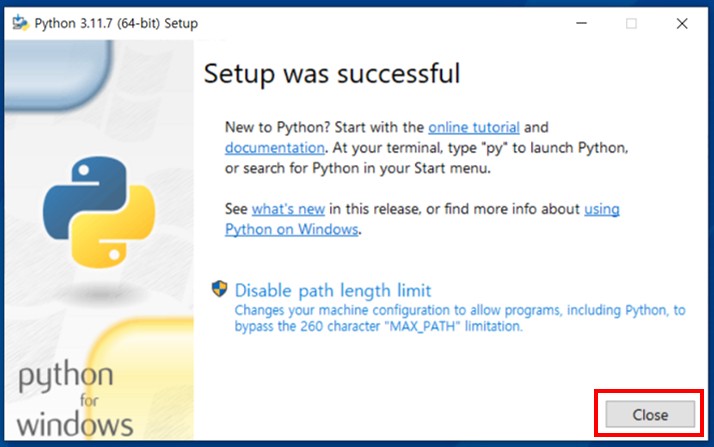Click the "Setup was successful" heading
This screenshot has height=447, width=714.
[332, 73]
